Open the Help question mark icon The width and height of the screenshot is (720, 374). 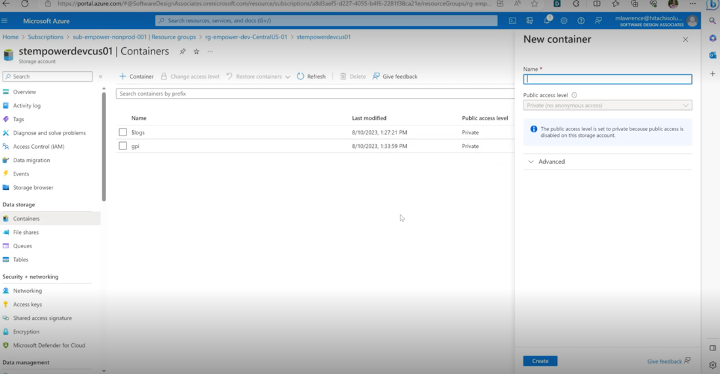point(581,21)
